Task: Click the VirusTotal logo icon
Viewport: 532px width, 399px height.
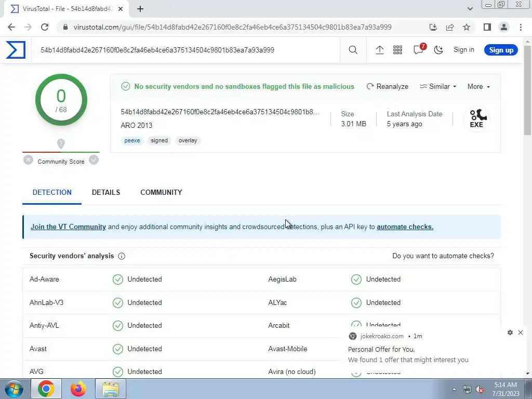Action: (16, 50)
